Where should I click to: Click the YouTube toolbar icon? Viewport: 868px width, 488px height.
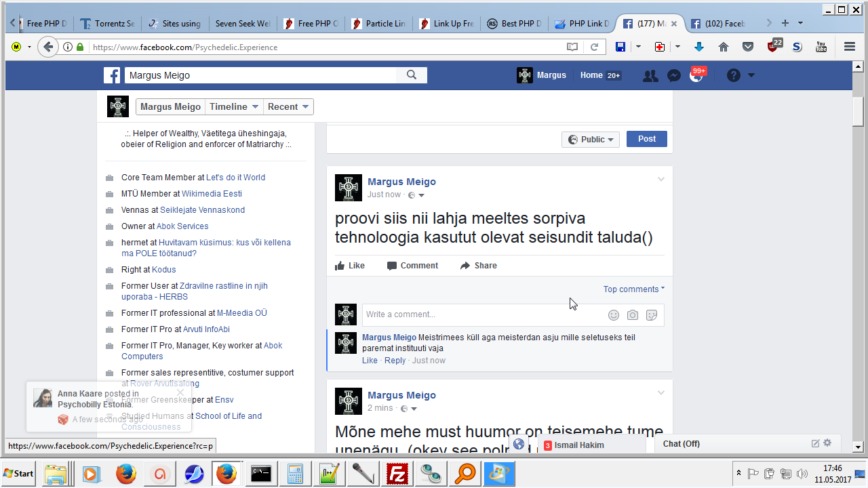pos(821,47)
